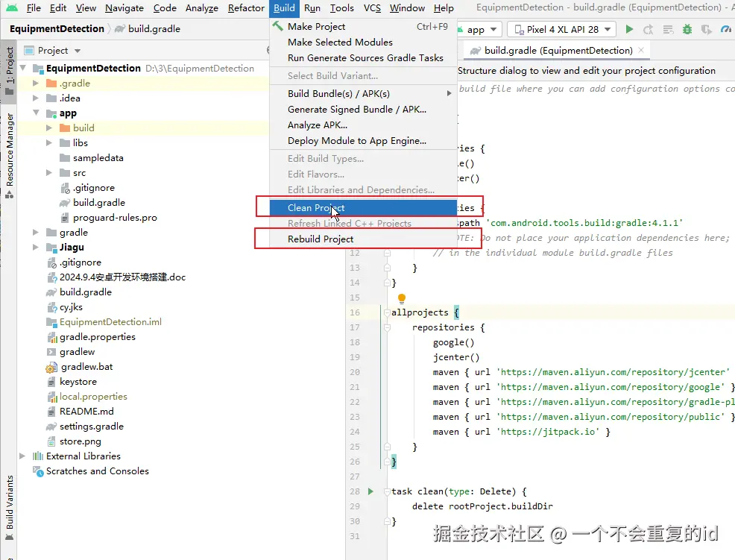Close the build.gradle editor tab
This screenshot has height=560, width=735.
point(641,50)
